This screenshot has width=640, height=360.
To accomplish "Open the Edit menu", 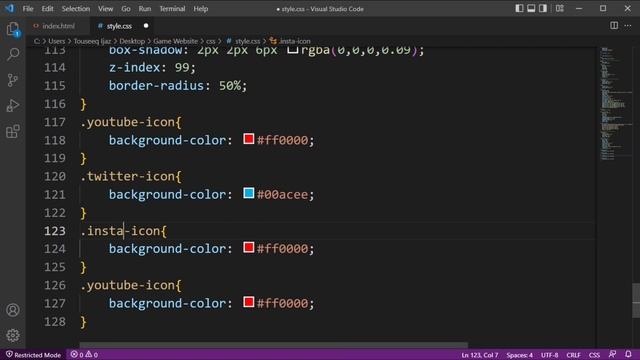I will [x=47, y=9].
